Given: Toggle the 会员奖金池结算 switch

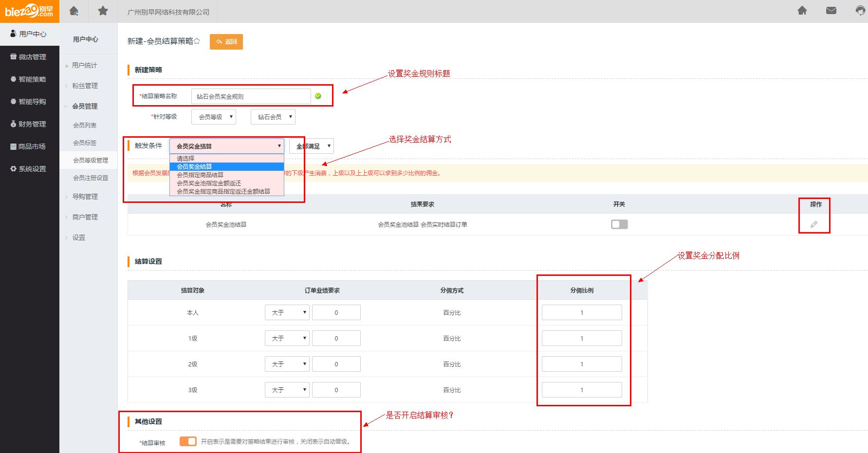Looking at the screenshot, I should (x=619, y=224).
